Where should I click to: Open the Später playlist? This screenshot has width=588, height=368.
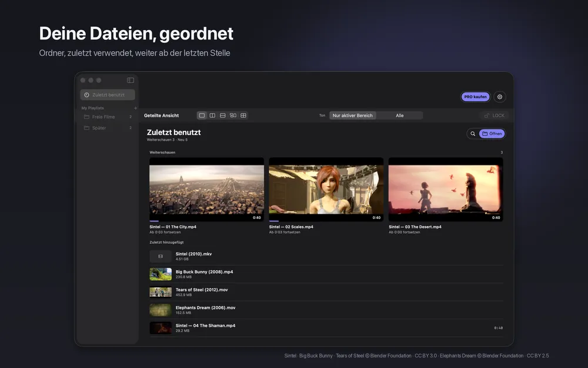point(108,128)
